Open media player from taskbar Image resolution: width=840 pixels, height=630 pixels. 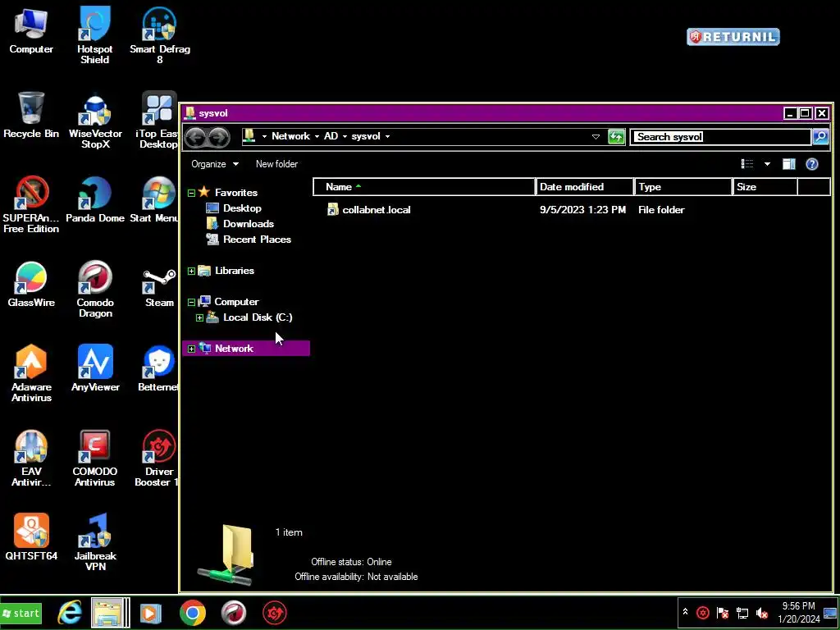click(151, 613)
